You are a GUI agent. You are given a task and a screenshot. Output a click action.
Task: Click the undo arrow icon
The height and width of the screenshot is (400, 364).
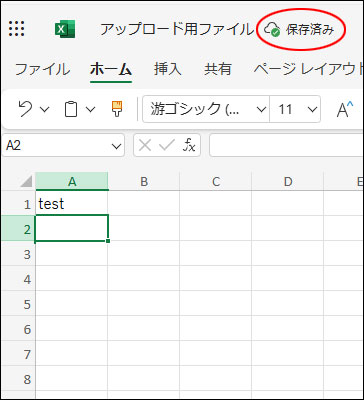(x=25, y=109)
